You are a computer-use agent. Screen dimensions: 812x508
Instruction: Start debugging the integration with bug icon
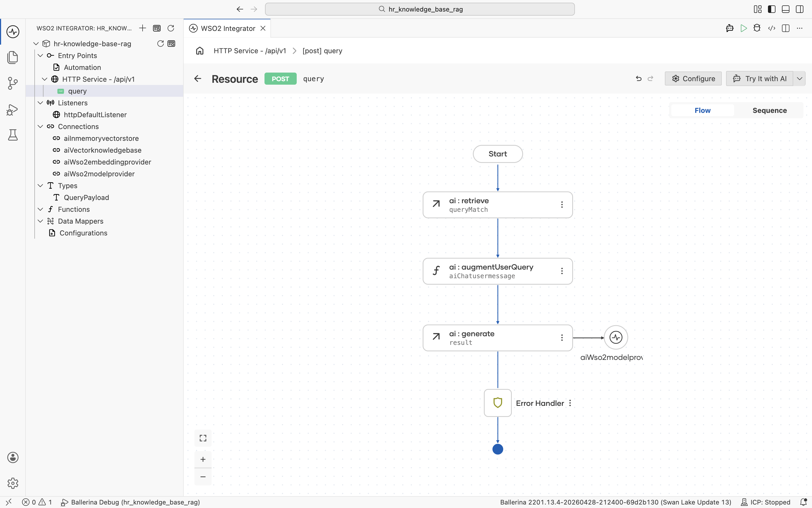coord(757,28)
